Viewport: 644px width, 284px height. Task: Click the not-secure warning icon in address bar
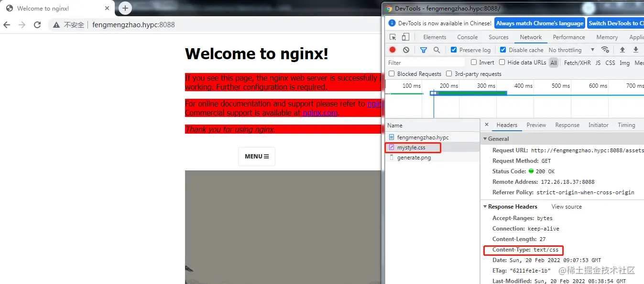pyautogui.click(x=56, y=25)
